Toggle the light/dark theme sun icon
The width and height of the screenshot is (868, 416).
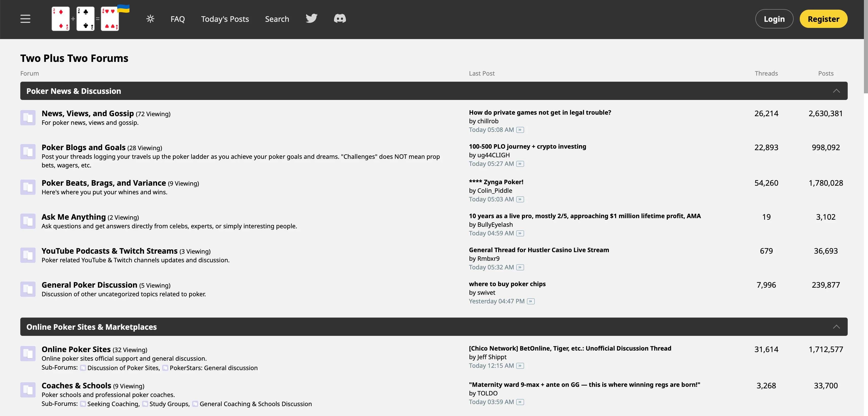[x=150, y=19]
